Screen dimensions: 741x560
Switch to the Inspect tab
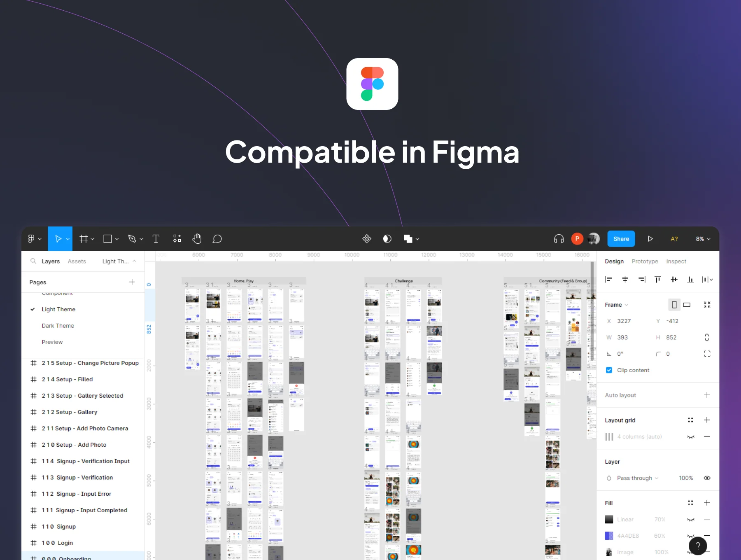pyautogui.click(x=676, y=261)
